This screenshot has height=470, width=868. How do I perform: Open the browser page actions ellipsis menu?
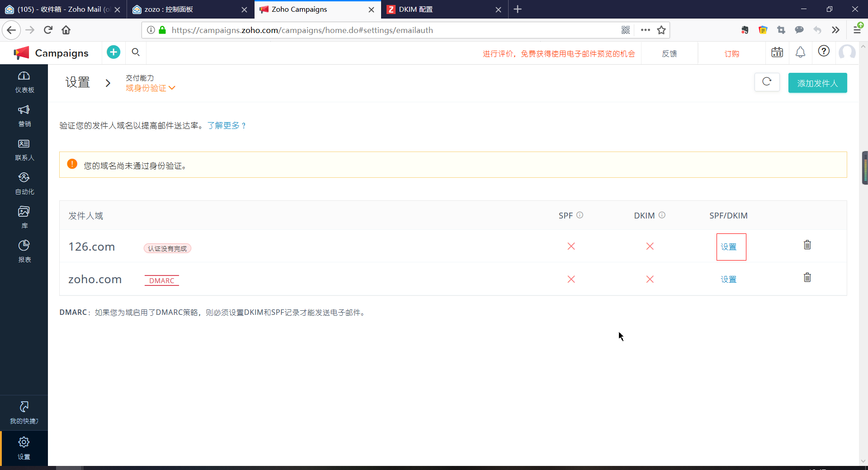[x=645, y=30]
